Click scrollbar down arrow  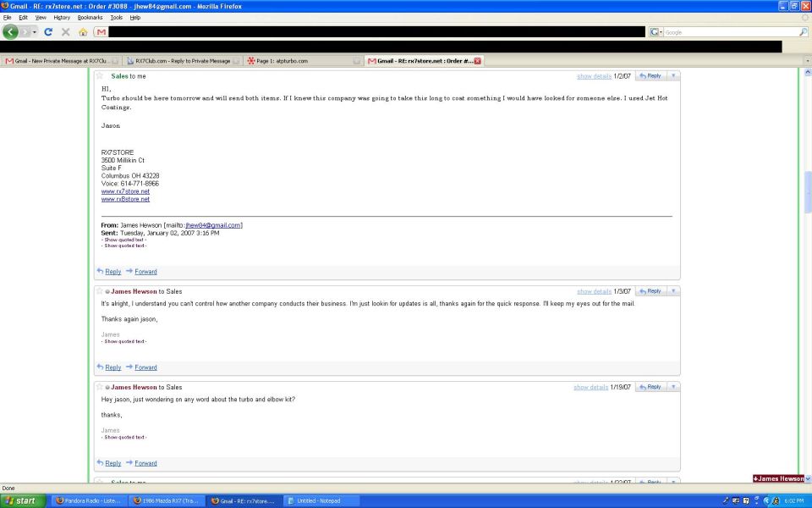pos(807,479)
